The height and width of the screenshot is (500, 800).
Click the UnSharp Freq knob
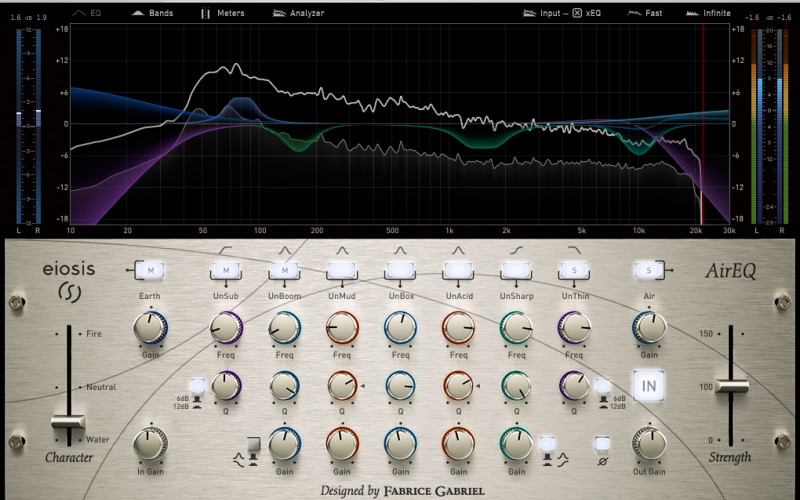coord(516,328)
